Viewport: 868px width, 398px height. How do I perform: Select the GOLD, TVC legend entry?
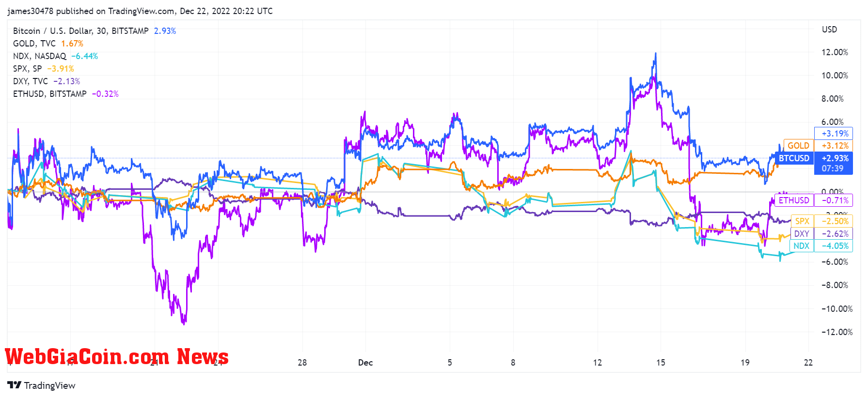tap(34, 44)
